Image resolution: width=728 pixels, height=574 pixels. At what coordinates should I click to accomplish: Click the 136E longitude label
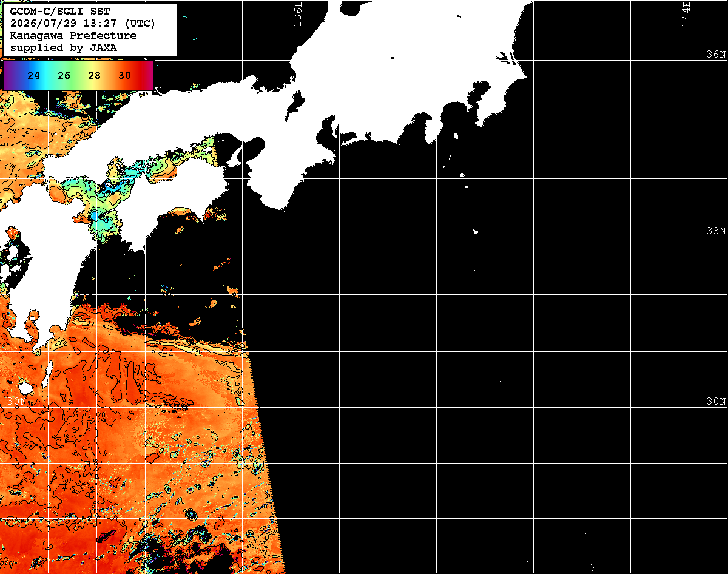click(x=297, y=13)
